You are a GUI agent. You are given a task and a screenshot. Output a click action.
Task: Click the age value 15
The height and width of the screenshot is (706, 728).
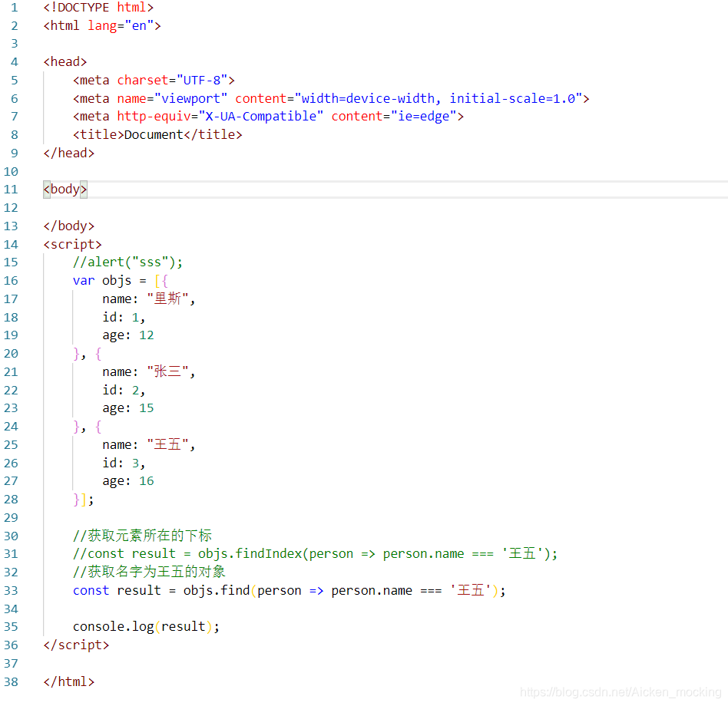click(x=146, y=408)
